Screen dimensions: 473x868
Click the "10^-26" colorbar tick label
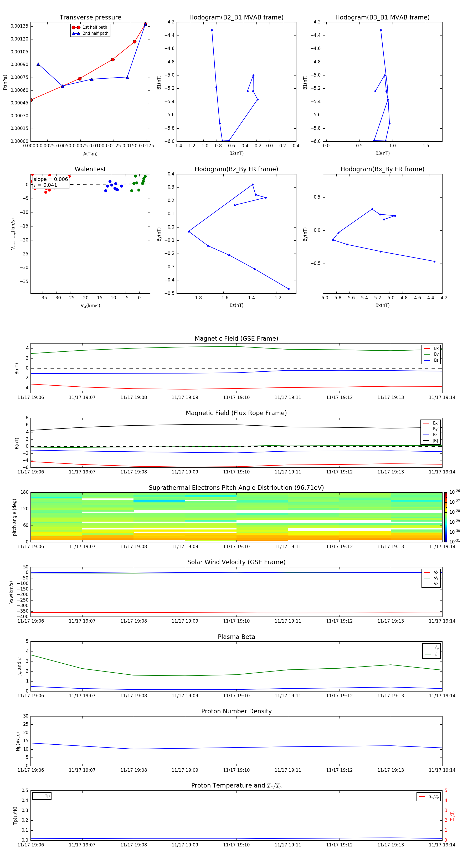tap(455, 492)
